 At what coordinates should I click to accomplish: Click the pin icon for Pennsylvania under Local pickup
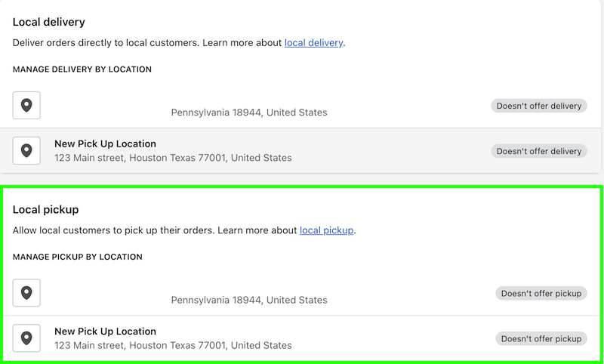pos(26,293)
